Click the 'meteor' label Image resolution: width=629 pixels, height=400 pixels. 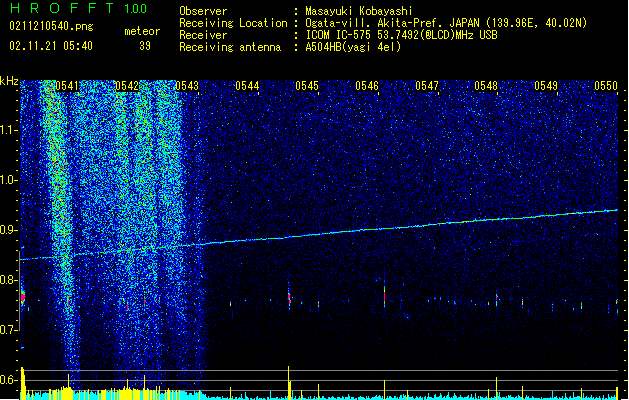point(142,31)
